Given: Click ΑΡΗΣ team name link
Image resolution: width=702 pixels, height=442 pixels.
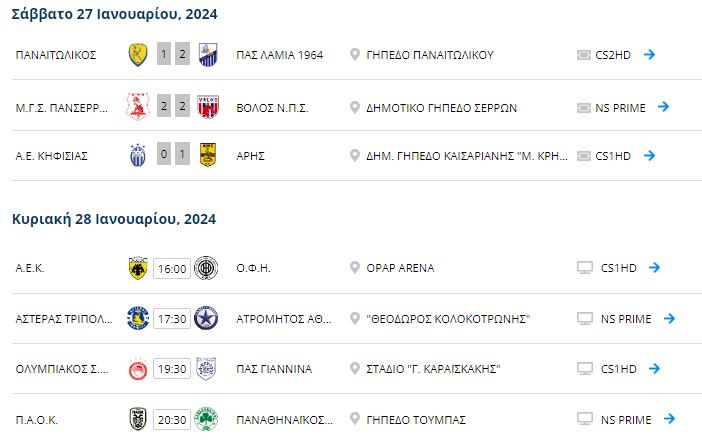Looking at the screenshot, I should pos(250,156).
